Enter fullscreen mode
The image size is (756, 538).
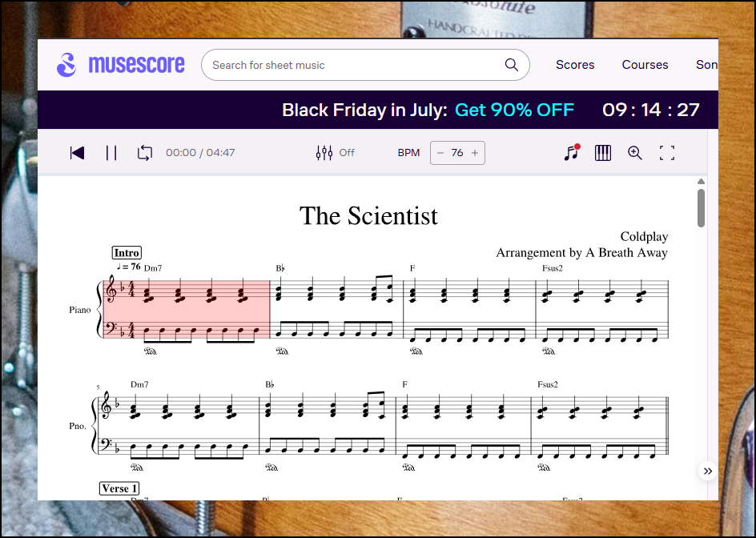pyautogui.click(x=667, y=153)
